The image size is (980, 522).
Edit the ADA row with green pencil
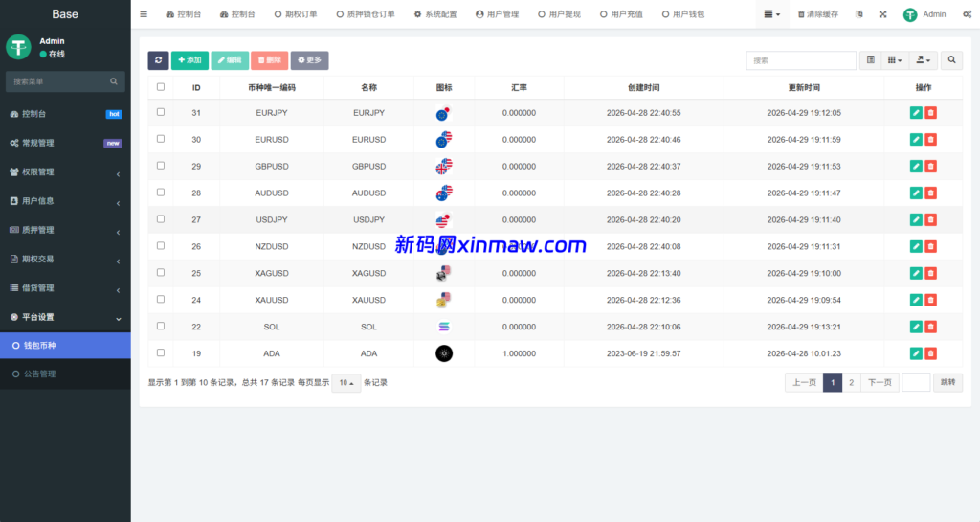916,353
